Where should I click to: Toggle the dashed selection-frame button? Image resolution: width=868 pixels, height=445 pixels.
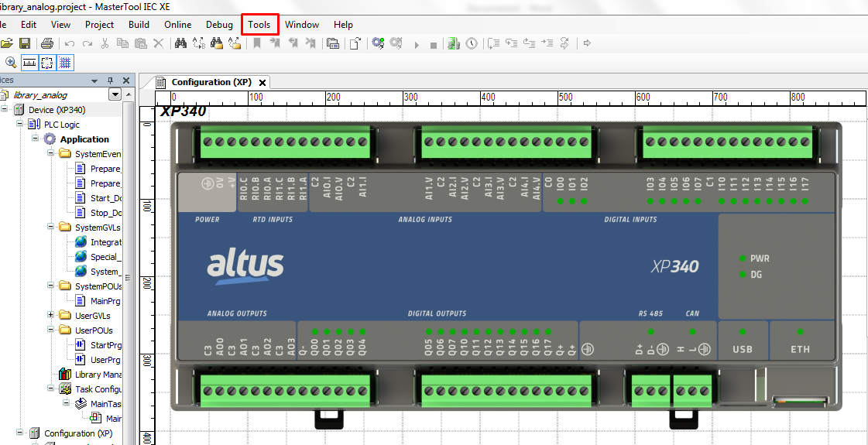47,63
